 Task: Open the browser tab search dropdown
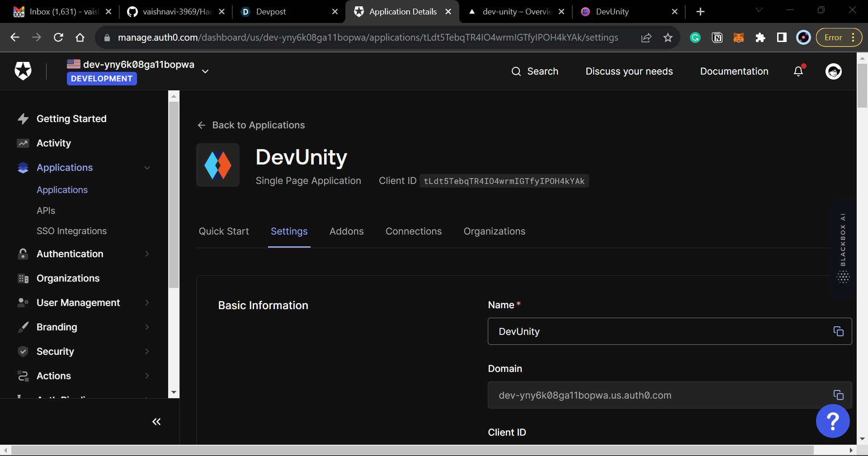[x=759, y=10]
